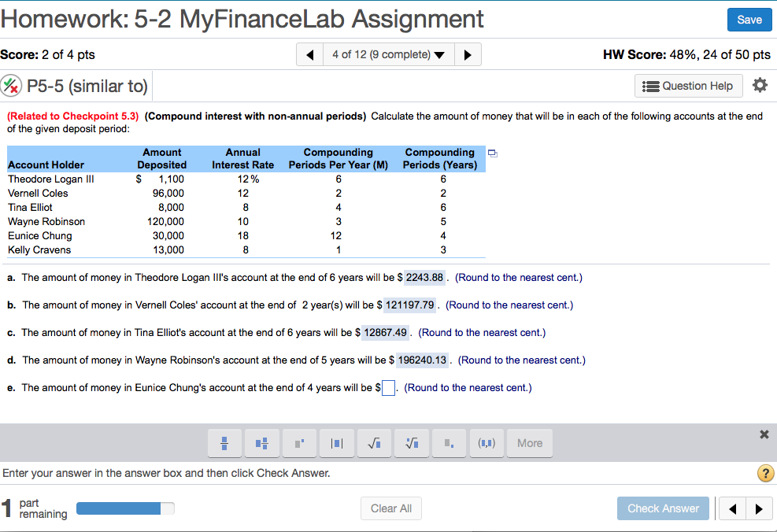Open the question navigation dropdown

388,54
